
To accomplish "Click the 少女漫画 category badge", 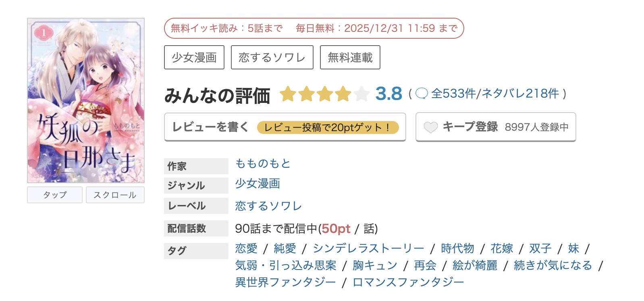I will [x=194, y=57].
